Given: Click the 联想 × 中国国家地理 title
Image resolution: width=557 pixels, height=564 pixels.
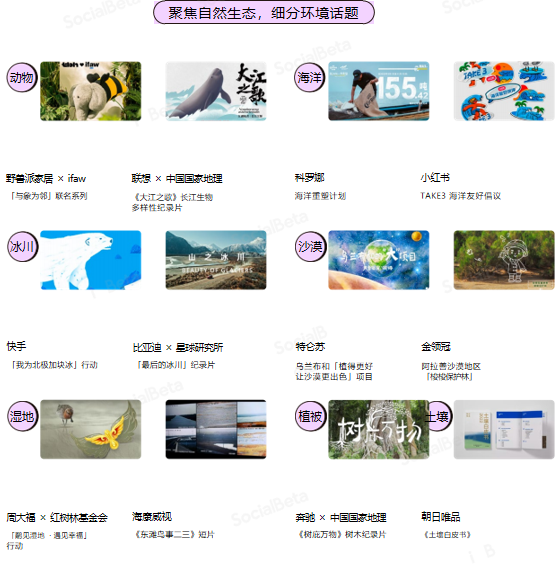Looking at the screenshot, I should [x=177, y=178].
